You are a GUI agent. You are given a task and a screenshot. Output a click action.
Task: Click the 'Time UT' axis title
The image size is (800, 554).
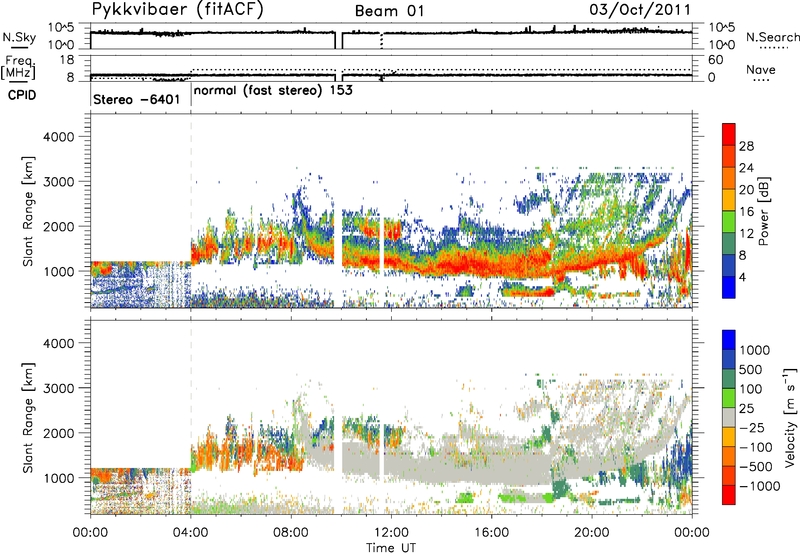(x=391, y=548)
